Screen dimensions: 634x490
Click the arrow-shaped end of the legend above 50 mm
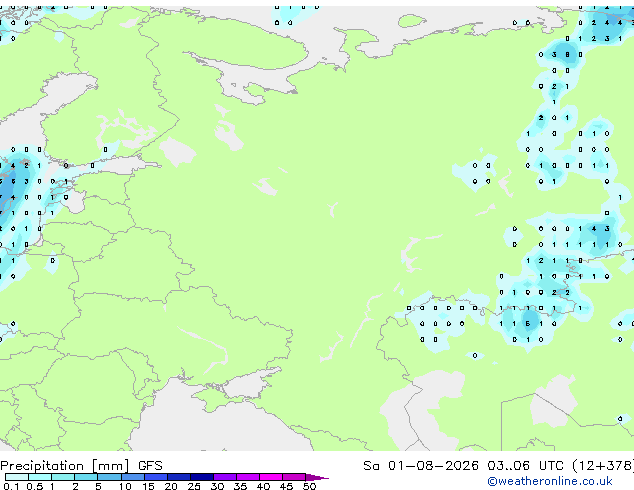click(317, 477)
